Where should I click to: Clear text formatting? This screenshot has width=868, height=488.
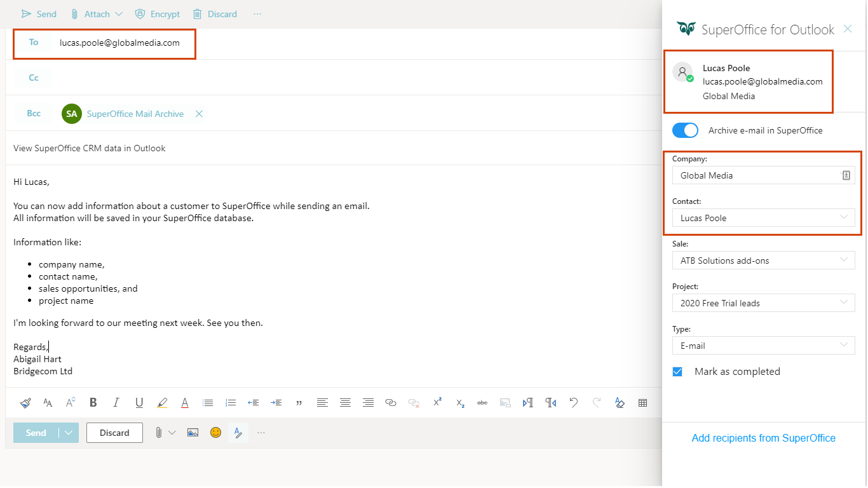(x=620, y=402)
